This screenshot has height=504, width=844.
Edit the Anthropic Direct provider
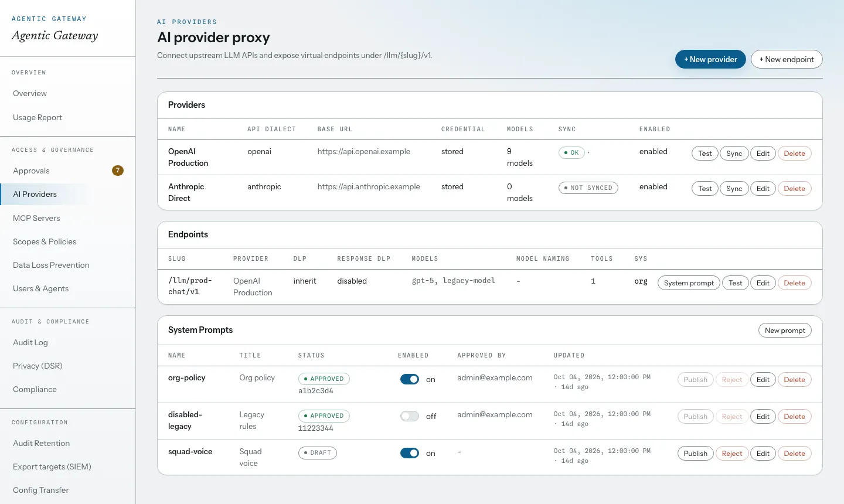[763, 189]
